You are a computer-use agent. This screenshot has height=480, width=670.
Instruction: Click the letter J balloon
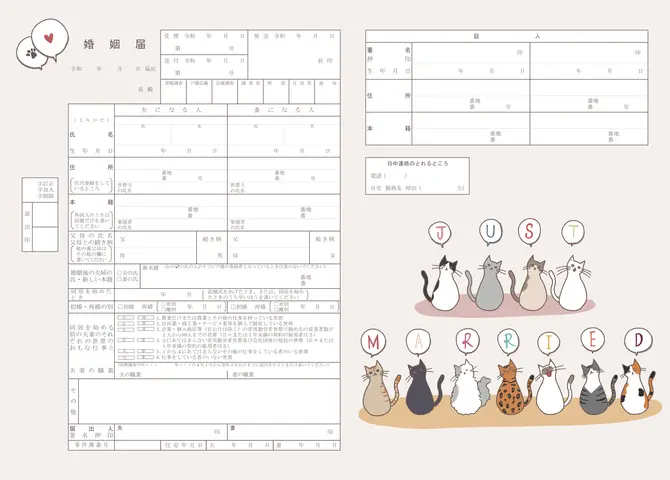(x=441, y=233)
